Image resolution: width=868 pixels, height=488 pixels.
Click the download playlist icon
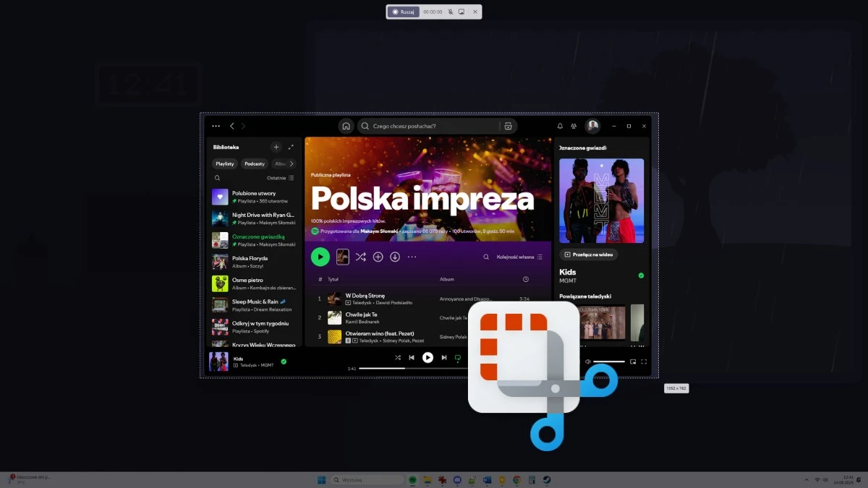(x=395, y=257)
